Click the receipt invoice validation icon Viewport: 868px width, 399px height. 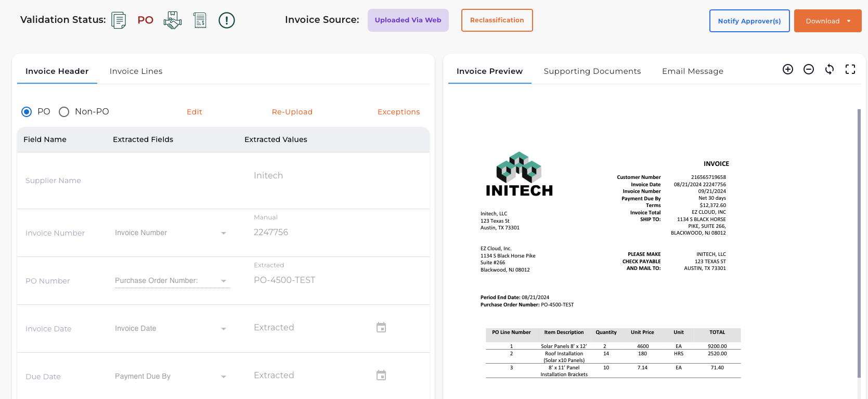point(200,20)
